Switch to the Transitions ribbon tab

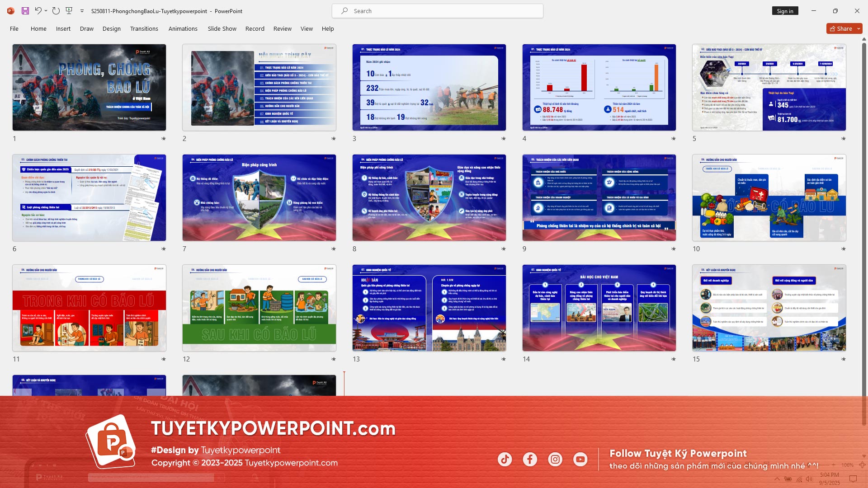coord(144,28)
